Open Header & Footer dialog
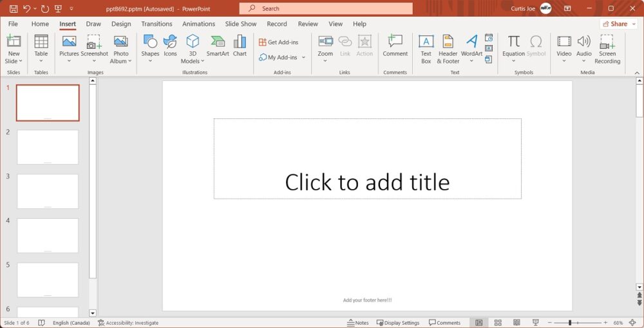644x328 pixels. pyautogui.click(x=448, y=48)
